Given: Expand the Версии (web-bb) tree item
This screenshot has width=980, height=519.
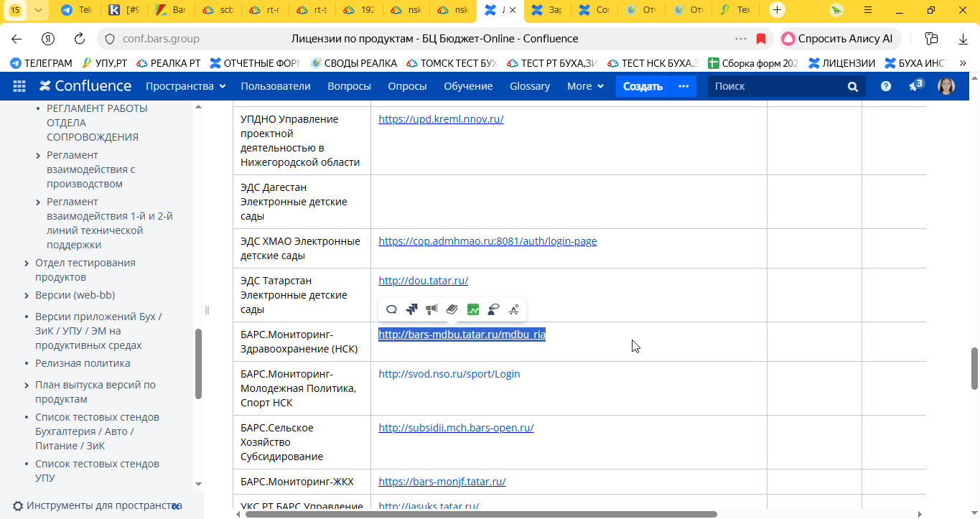Looking at the screenshot, I should click(x=27, y=296).
